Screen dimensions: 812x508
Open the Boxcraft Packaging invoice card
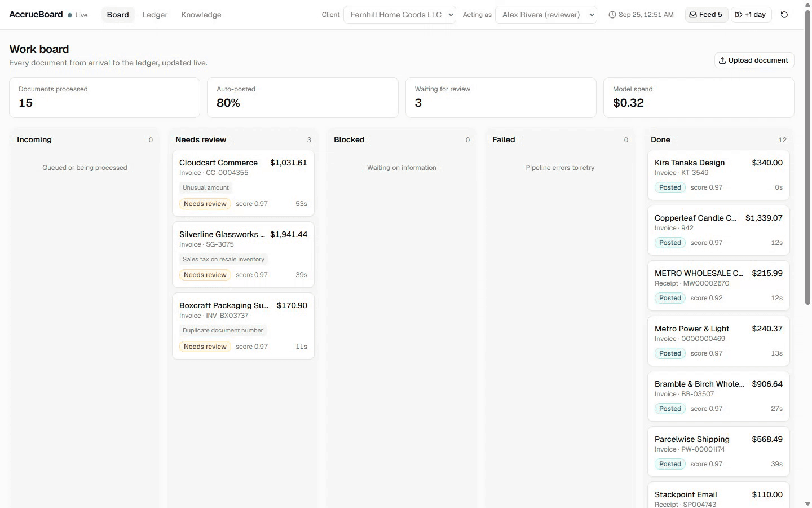(x=243, y=326)
